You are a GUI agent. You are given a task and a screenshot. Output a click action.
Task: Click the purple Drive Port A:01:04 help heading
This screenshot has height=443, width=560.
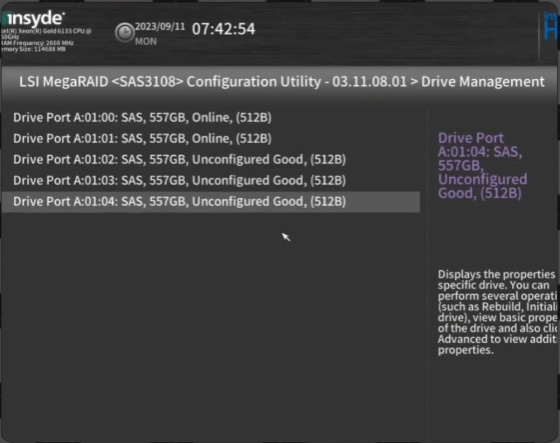tap(482, 165)
